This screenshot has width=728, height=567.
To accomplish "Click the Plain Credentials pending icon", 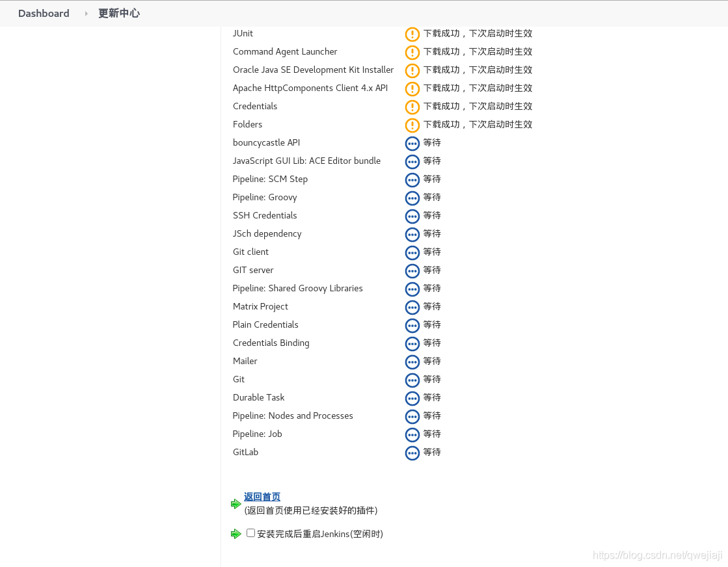I will (412, 325).
